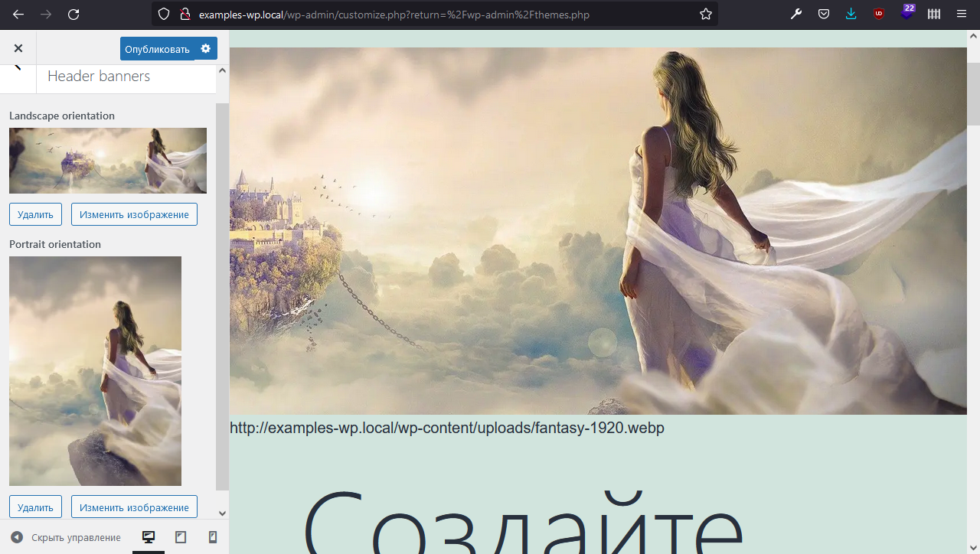This screenshot has width=980, height=554.
Task: Bookmark this page with the star icon
Action: (x=706, y=14)
